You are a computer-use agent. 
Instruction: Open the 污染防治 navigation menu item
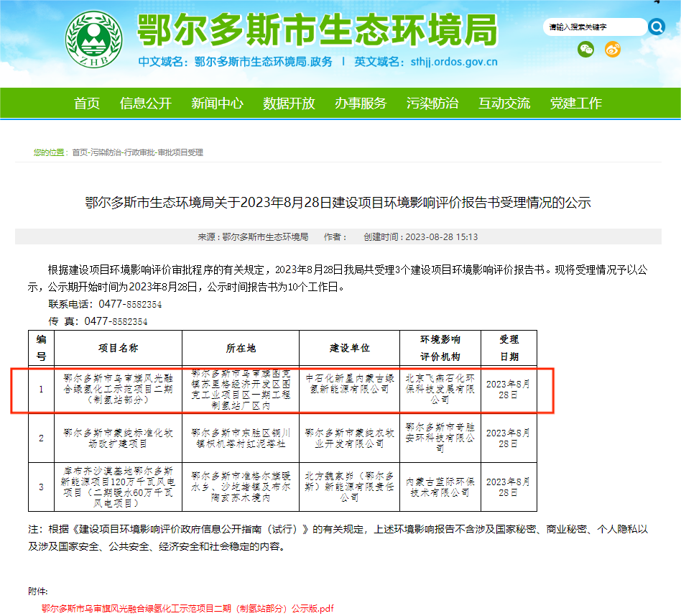(432, 104)
